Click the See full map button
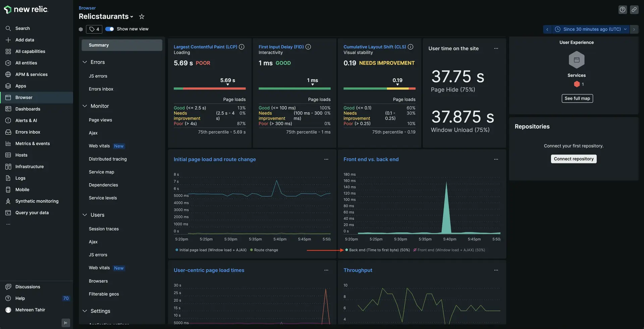The image size is (644, 329). click(x=577, y=98)
